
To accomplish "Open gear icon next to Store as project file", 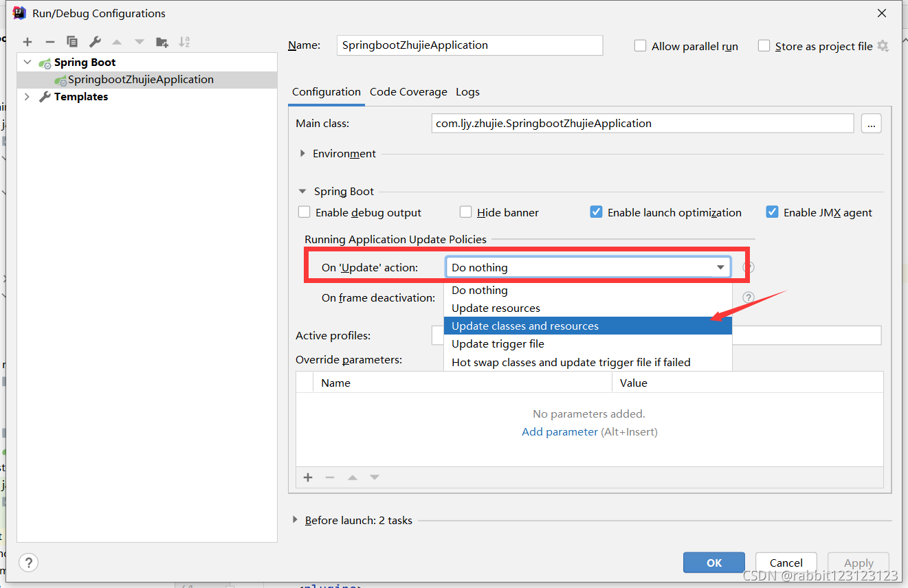I will tap(883, 46).
